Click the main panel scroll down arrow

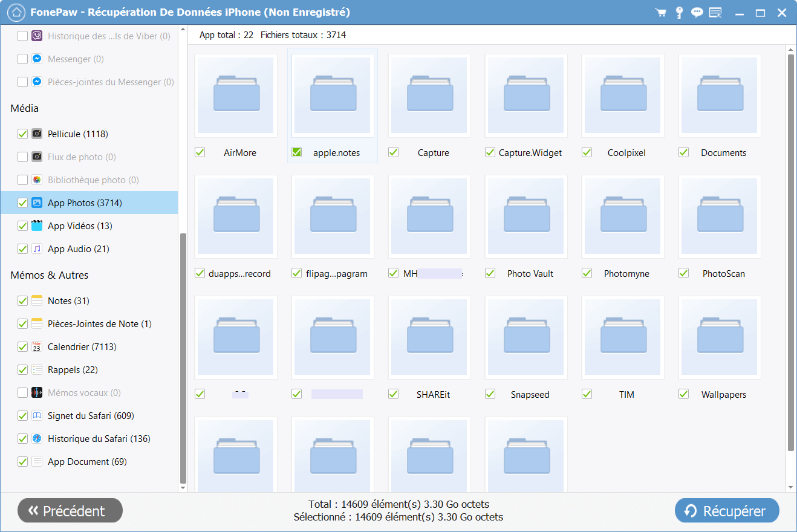point(790,487)
